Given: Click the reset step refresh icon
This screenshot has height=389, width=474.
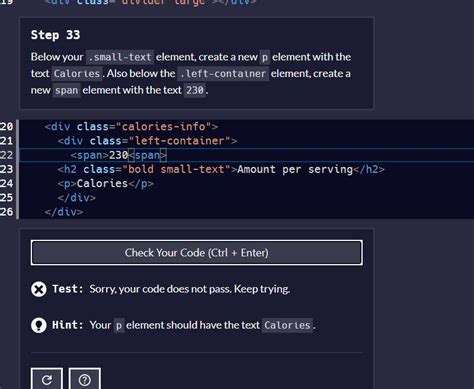Looking at the screenshot, I should (x=47, y=379).
